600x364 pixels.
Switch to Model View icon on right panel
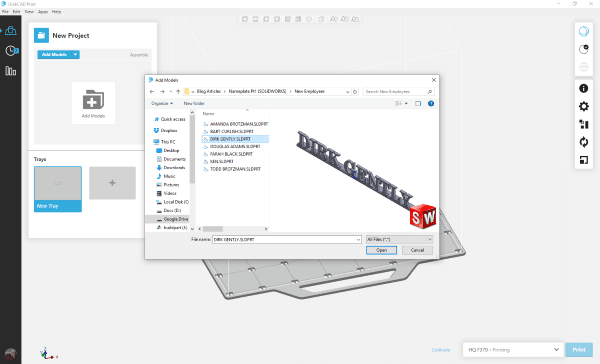click(x=584, y=31)
